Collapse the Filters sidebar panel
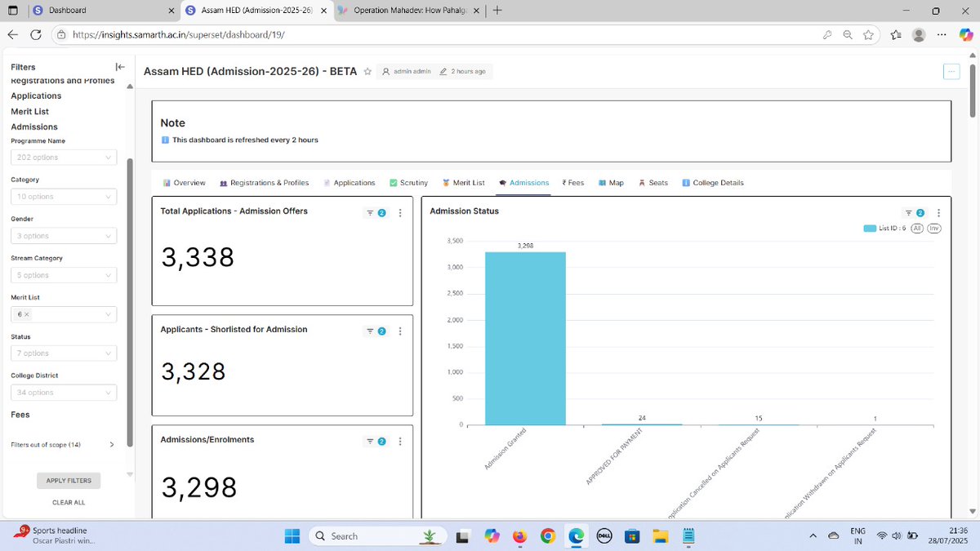The height and width of the screenshot is (551, 980). pos(119,67)
